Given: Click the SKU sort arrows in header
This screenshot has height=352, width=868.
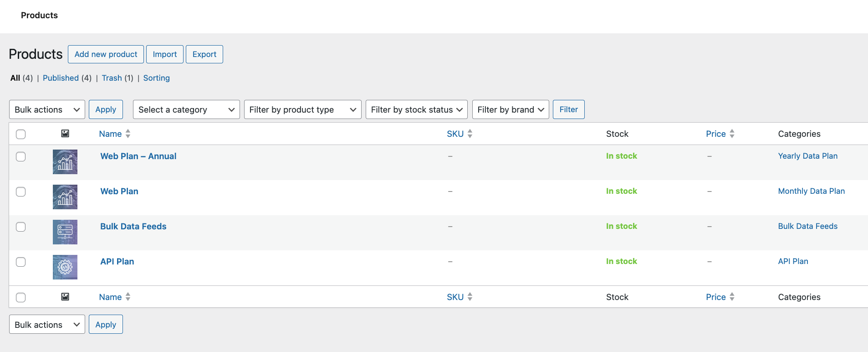Looking at the screenshot, I should pyautogui.click(x=470, y=134).
